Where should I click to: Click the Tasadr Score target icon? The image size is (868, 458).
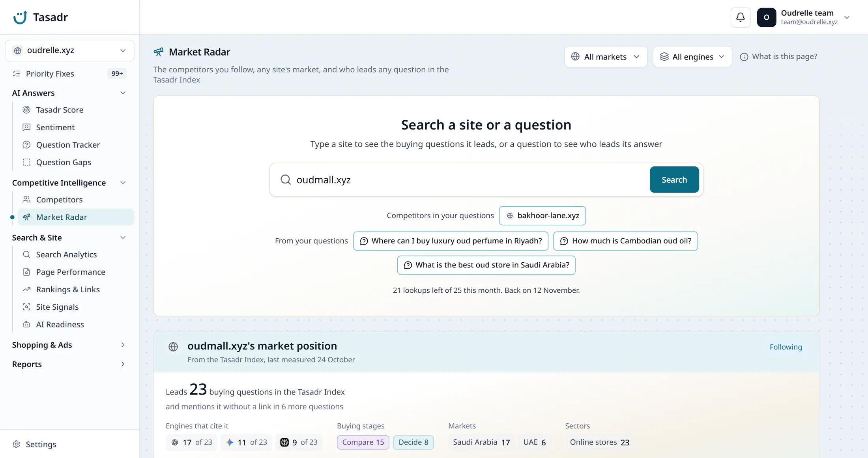[x=26, y=110]
